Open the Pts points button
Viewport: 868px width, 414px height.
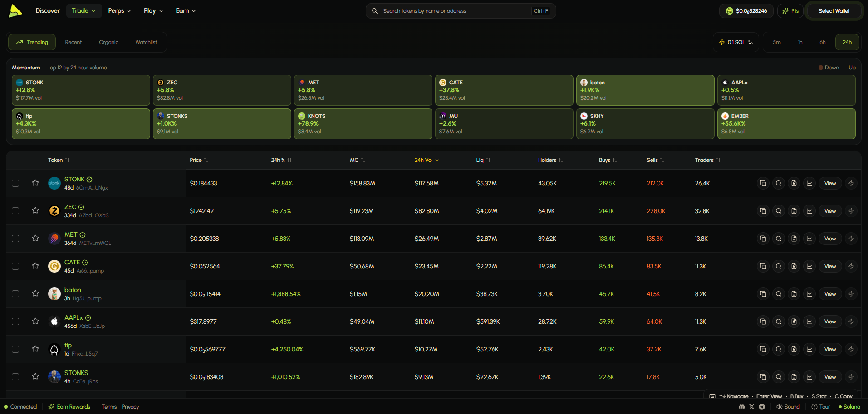click(790, 11)
